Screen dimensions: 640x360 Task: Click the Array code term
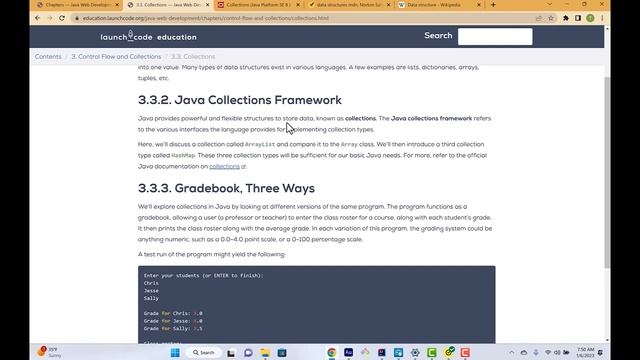[x=349, y=144]
